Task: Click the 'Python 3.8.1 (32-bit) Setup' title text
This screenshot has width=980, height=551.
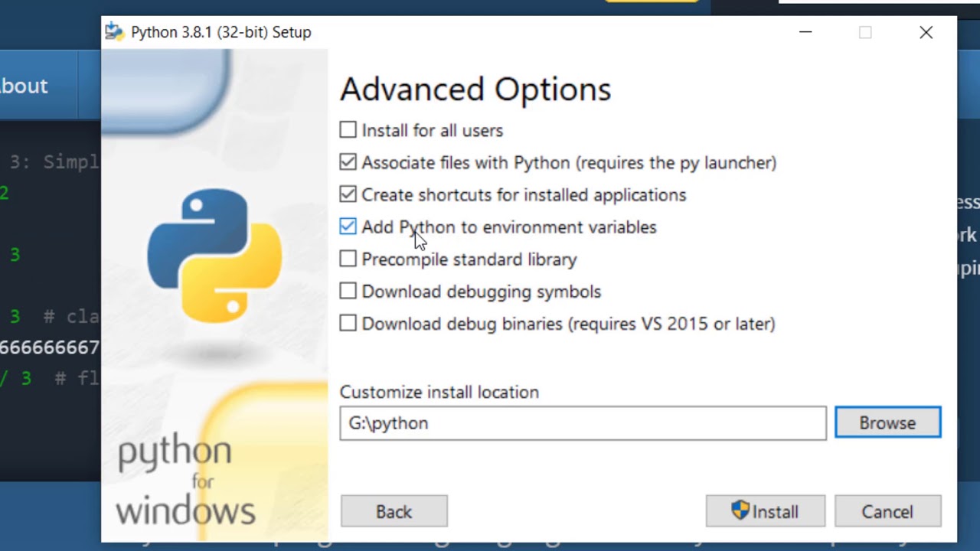Action: click(x=221, y=32)
